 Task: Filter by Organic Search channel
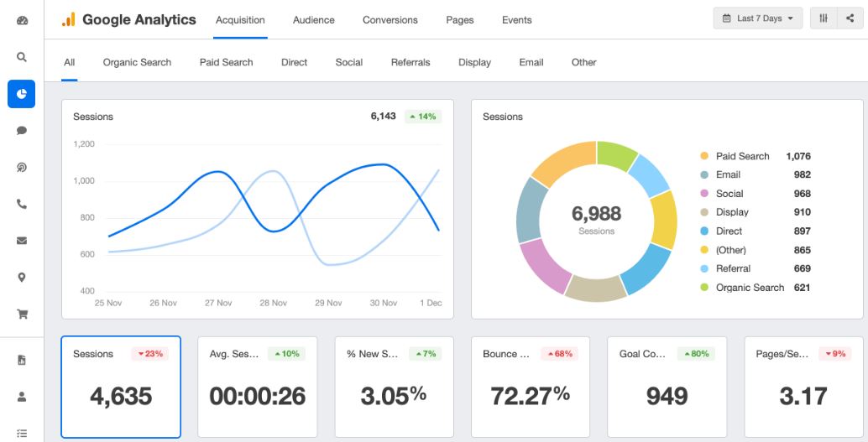(x=138, y=63)
